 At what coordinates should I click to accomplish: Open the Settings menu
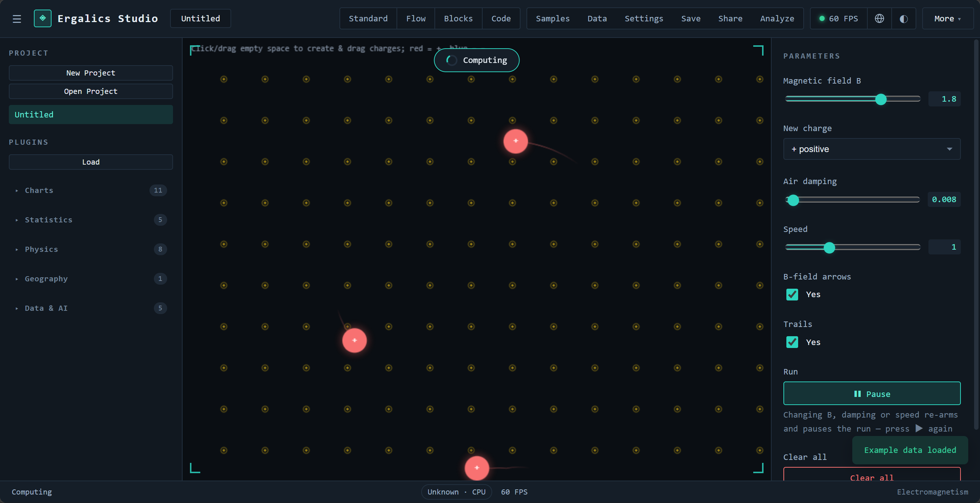(x=644, y=18)
